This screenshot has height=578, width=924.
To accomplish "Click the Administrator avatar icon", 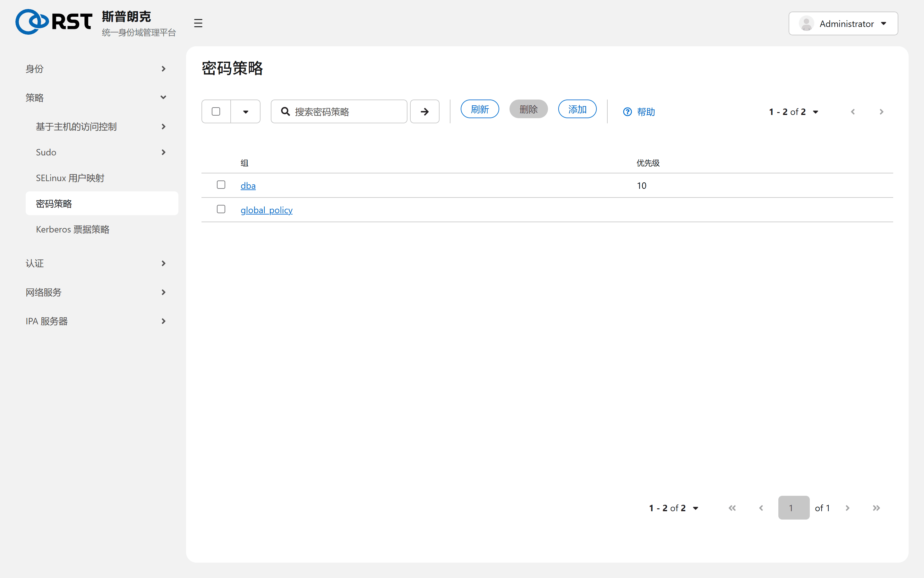I will tap(806, 24).
